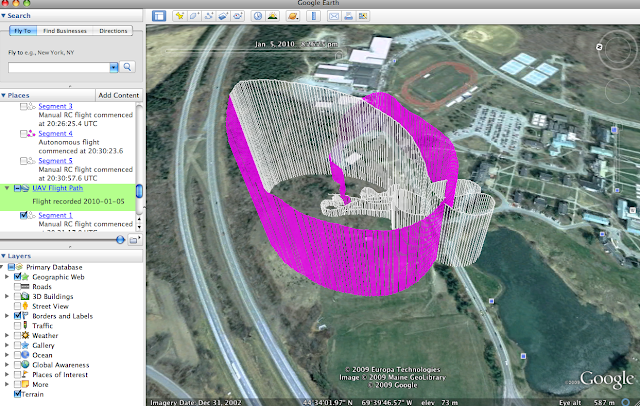The width and height of the screenshot is (640, 406).
Task: Open the Segment 5 link
Action: coord(56,160)
